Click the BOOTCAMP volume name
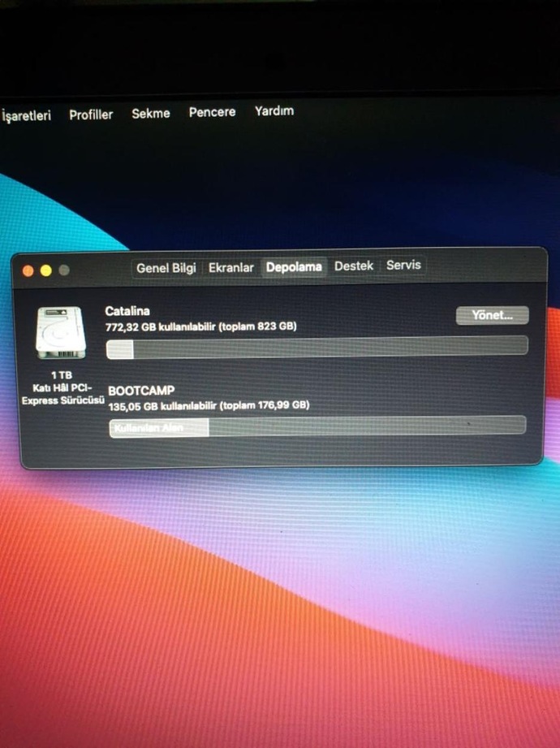Viewport: 560px width, 748px height. click(x=141, y=391)
